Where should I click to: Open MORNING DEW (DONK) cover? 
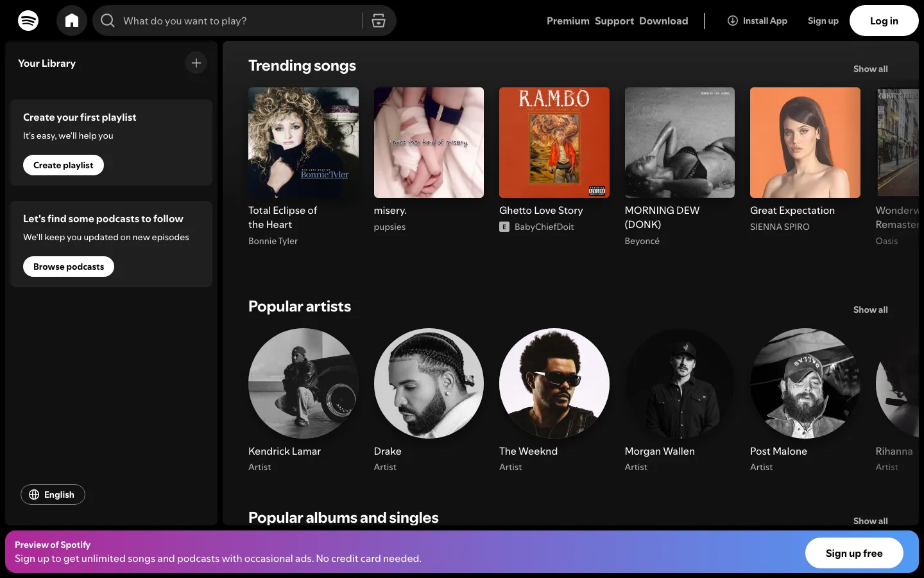(x=680, y=143)
